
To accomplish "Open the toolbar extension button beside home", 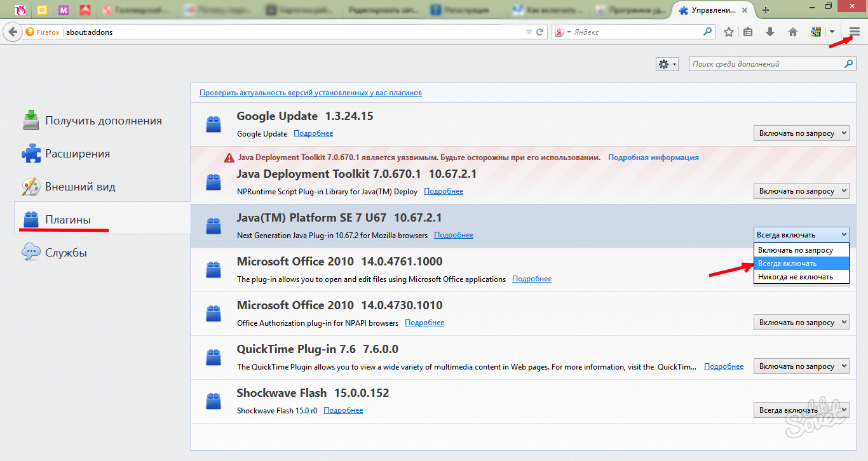I will [x=816, y=32].
